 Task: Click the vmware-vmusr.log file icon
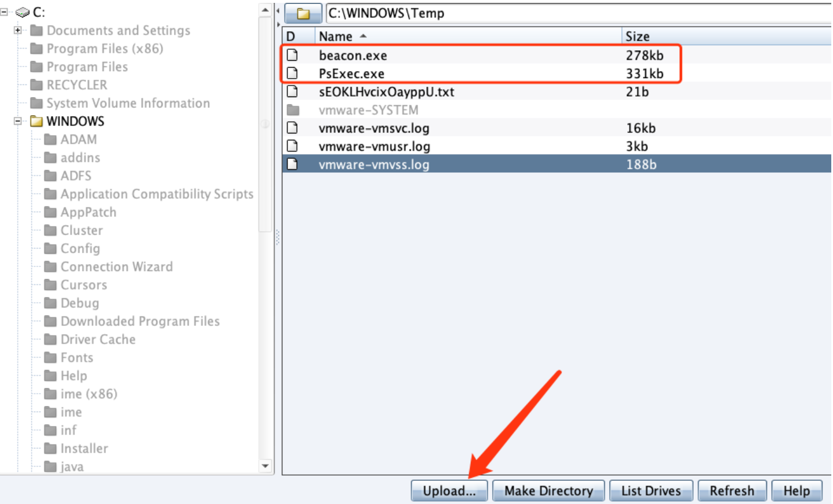tap(293, 146)
